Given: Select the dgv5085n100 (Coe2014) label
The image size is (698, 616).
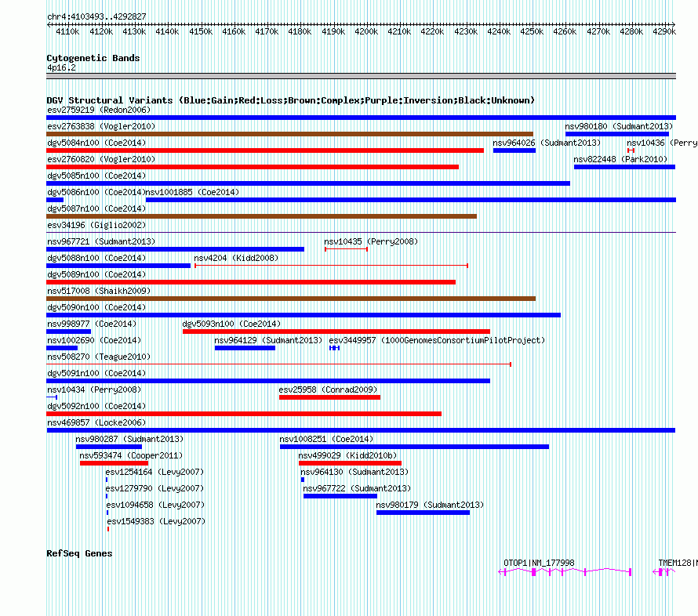Looking at the screenshot, I should click(x=96, y=176).
